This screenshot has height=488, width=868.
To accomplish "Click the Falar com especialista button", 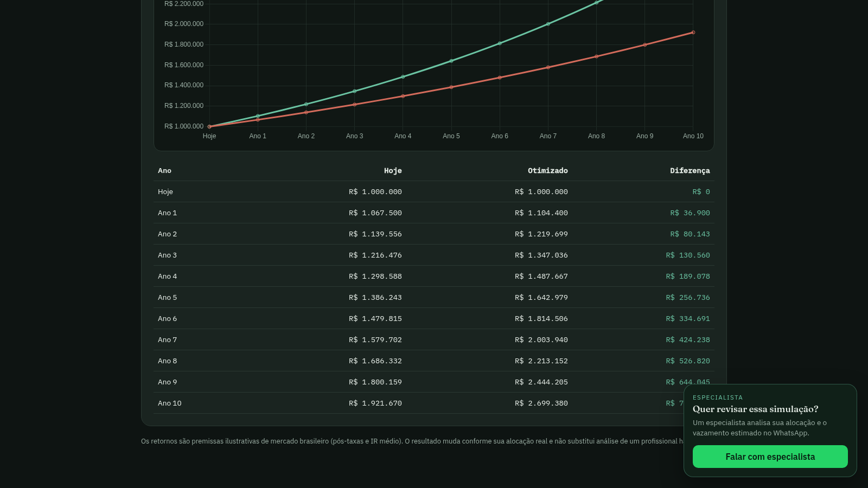I will click(x=770, y=457).
